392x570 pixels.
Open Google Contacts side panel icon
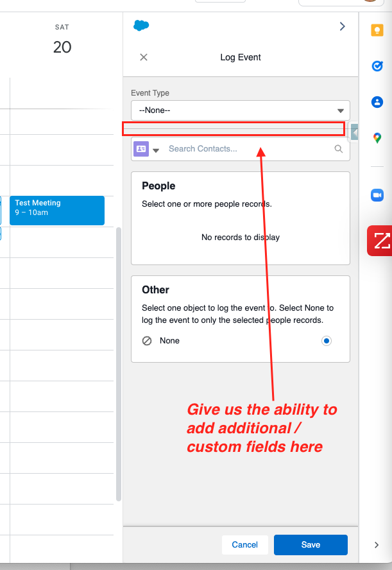click(x=377, y=102)
